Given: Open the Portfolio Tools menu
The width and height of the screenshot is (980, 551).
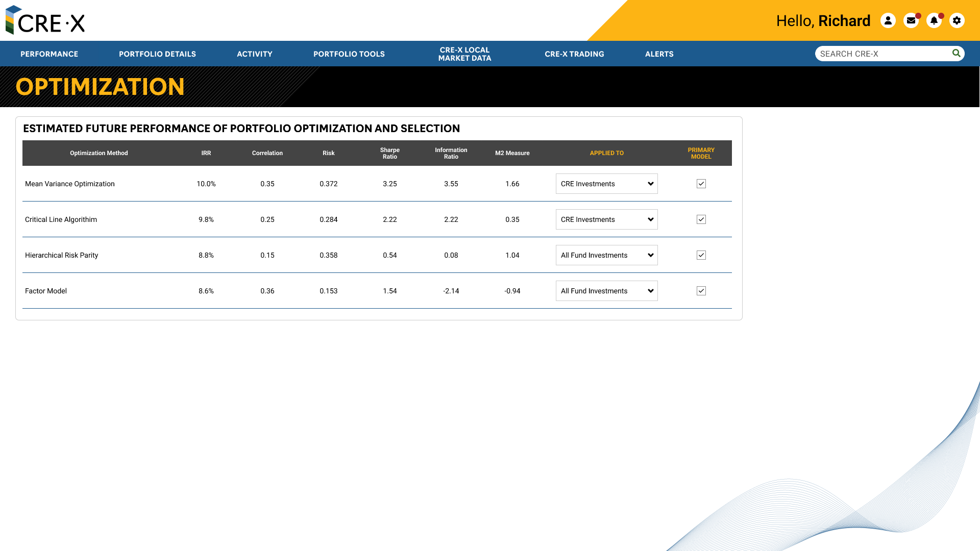Looking at the screenshot, I should click(349, 54).
